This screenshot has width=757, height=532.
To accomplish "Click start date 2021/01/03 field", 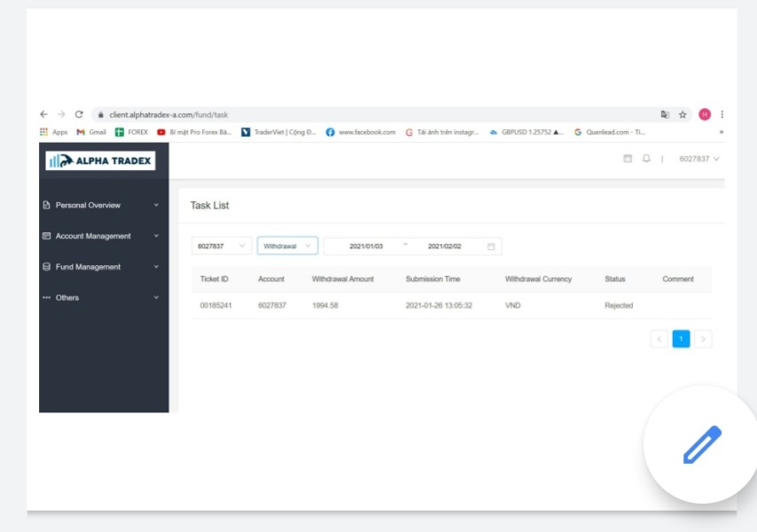I will click(x=366, y=246).
